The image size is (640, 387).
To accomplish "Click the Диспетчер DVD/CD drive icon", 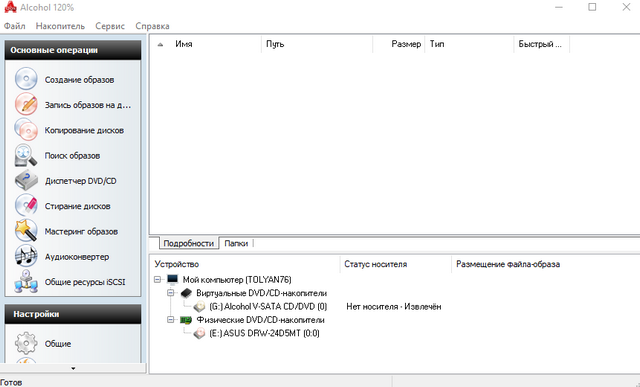I will 26,180.
